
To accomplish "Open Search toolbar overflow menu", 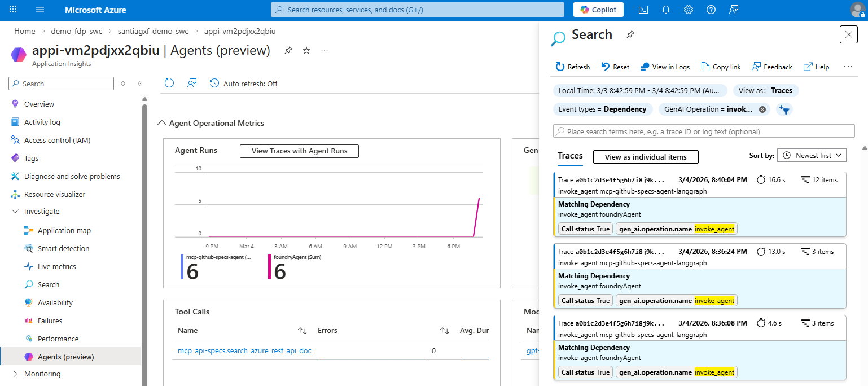I will pyautogui.click(x=848, y=67).
